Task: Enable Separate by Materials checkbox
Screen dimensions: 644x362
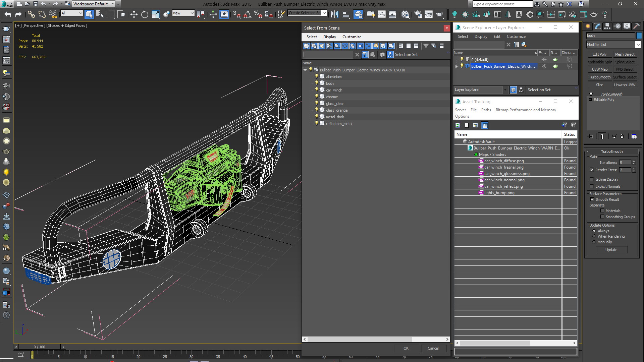Action: coord(602,211)
